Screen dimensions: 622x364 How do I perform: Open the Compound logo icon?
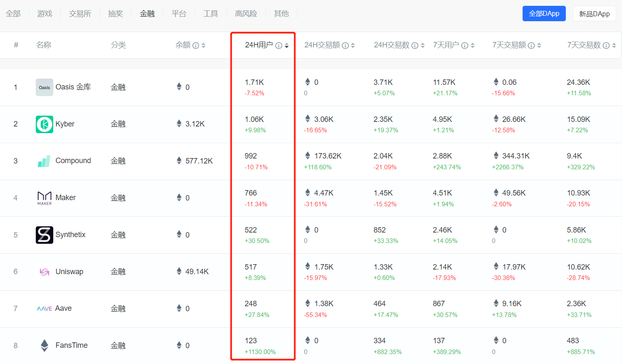(45, 161)
